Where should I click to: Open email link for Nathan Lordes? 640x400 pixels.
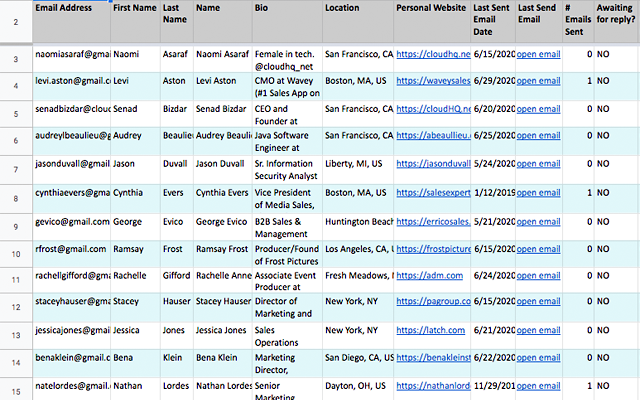pos(538,386)
